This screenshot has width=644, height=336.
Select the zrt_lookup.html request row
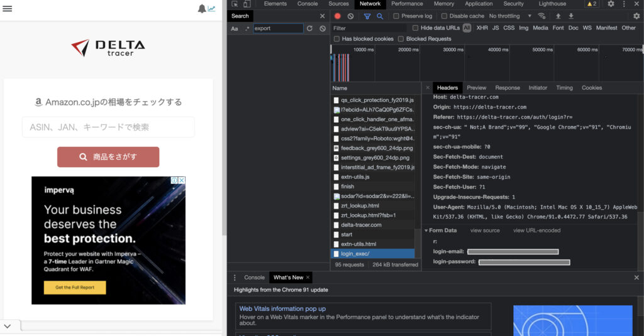coord(372,206)
